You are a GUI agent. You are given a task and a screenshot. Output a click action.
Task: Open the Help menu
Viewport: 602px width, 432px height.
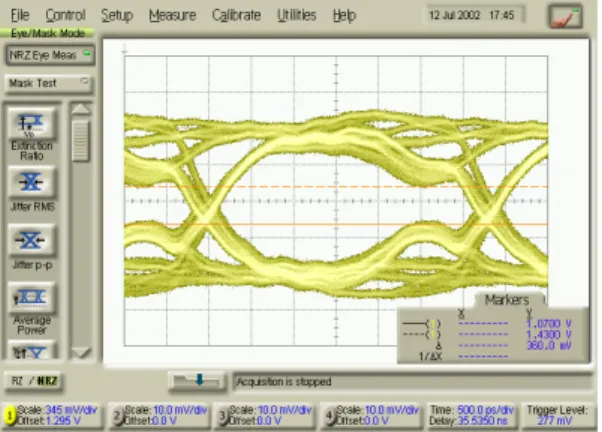344,15
